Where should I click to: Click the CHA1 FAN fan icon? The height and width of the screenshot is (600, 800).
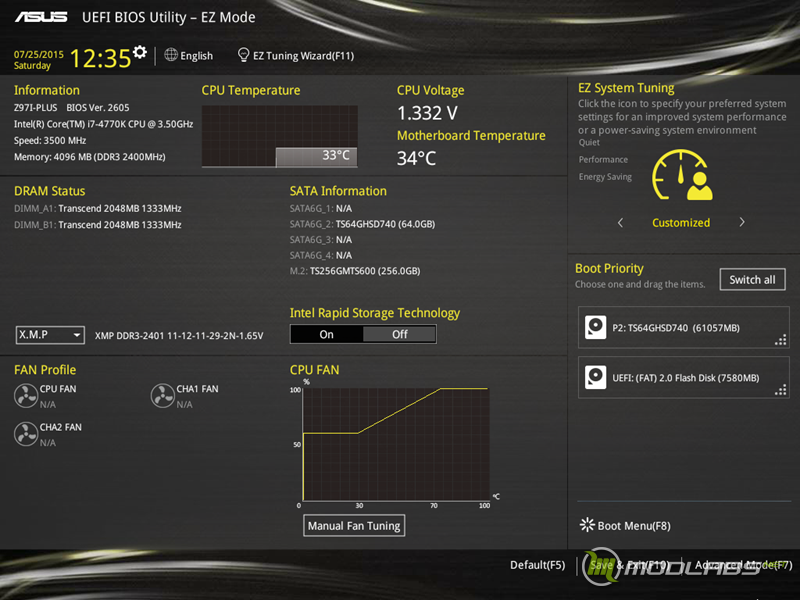click(163, 396)
